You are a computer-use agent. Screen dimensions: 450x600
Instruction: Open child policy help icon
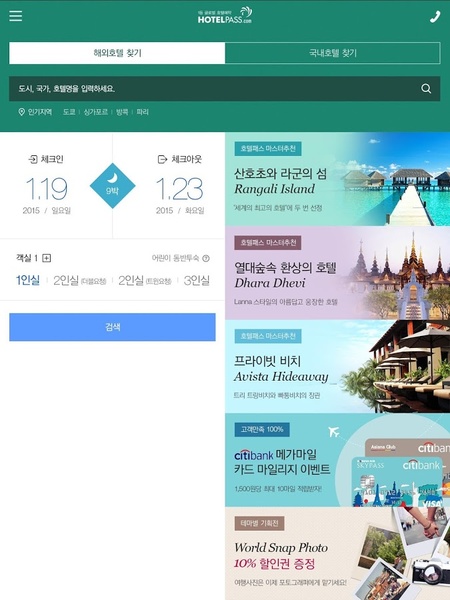tap(206, 258)
